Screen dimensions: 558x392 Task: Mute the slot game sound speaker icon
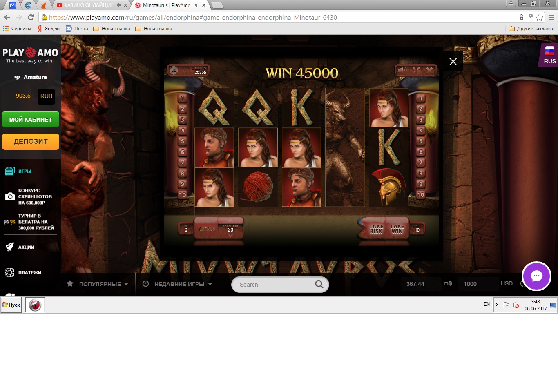(x=402, y=70)
